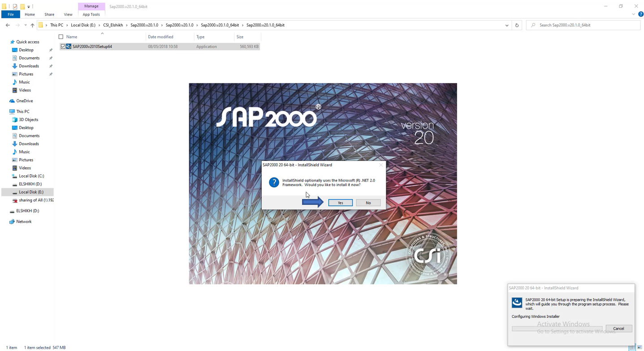The image size is (644, 351).
Task: Click This PC in the address breadcrumb
Action: pos(56,25)
